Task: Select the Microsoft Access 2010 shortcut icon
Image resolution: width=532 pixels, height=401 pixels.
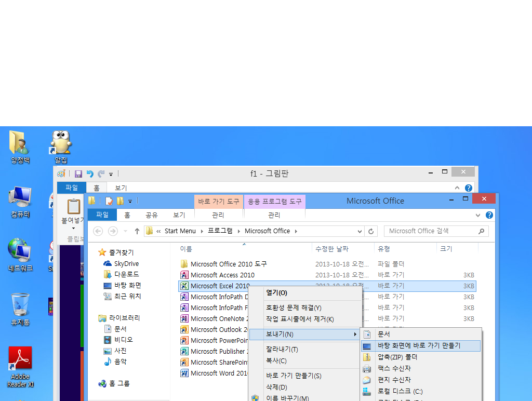Action: [x=184, y=275]
